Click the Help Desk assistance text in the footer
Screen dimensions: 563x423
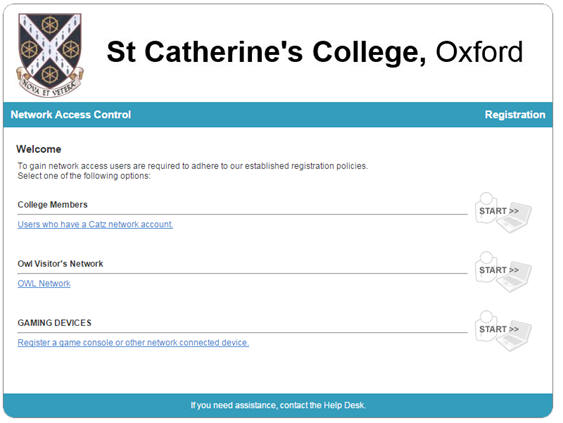click(278, 405)
